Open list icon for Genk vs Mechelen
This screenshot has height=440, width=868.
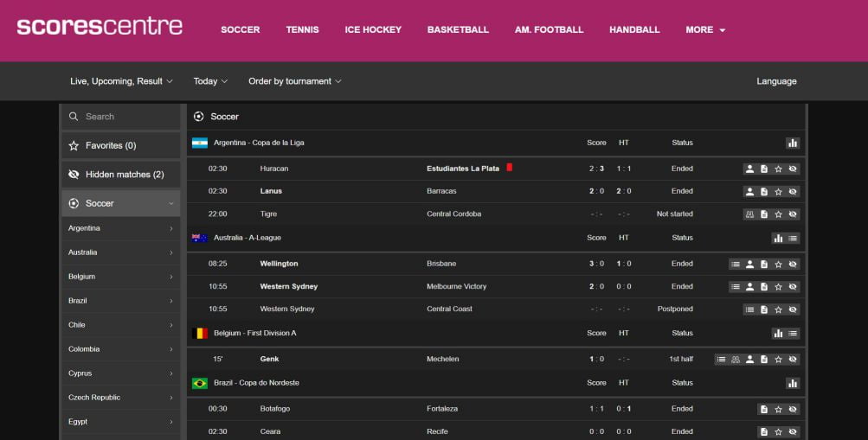(x=721, y=360)
